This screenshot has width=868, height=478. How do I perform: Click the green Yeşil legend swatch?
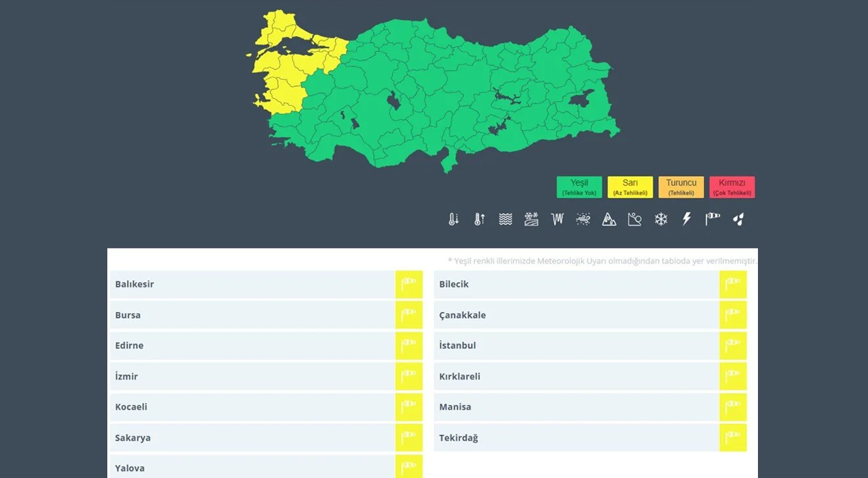pos(579,187)
